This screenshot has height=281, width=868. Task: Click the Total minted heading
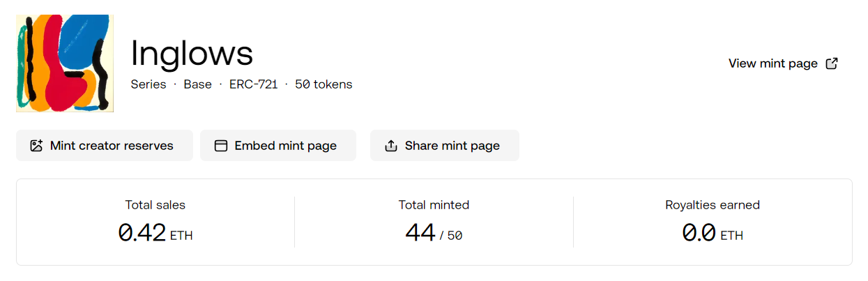434,205
